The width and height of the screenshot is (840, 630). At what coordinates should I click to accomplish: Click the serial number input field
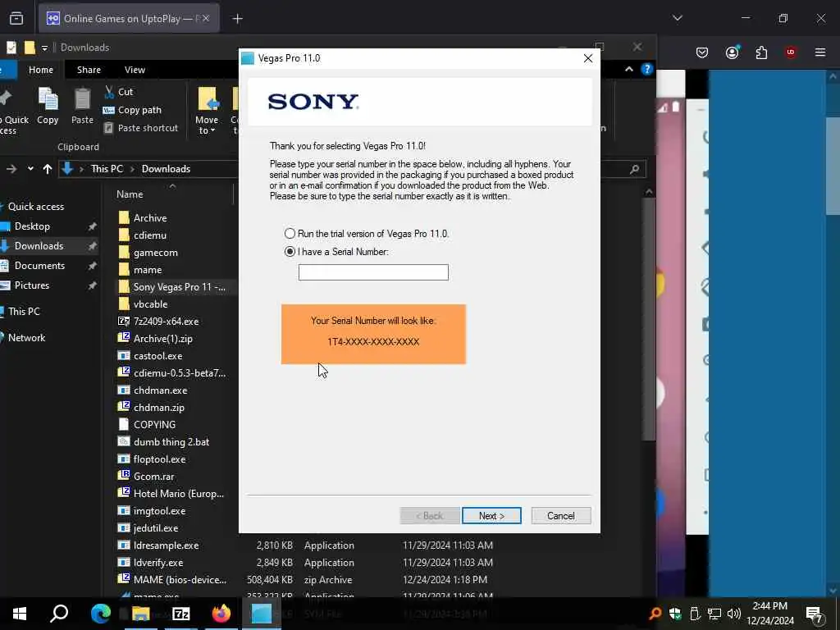point(373,272)
